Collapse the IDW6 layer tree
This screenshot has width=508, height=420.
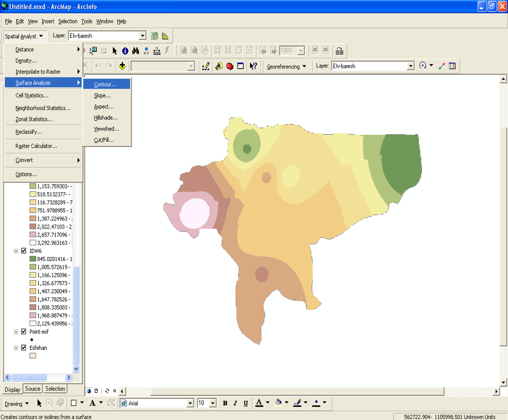pos(16,251)
